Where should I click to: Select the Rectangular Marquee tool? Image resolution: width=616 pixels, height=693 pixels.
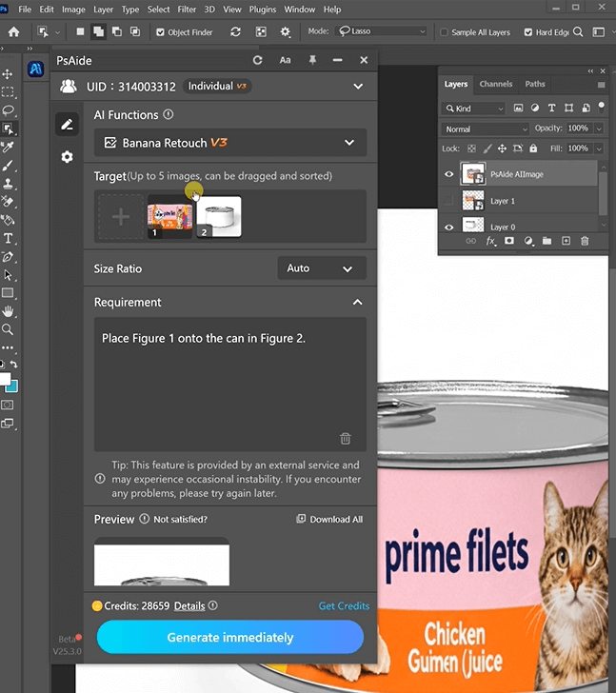pos(8,92)
